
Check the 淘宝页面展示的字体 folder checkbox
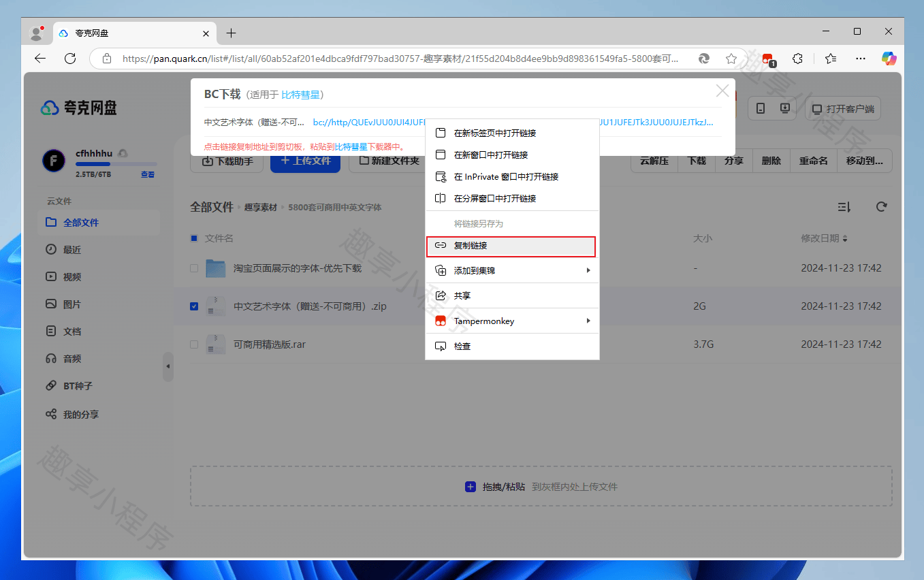point(194,268)
